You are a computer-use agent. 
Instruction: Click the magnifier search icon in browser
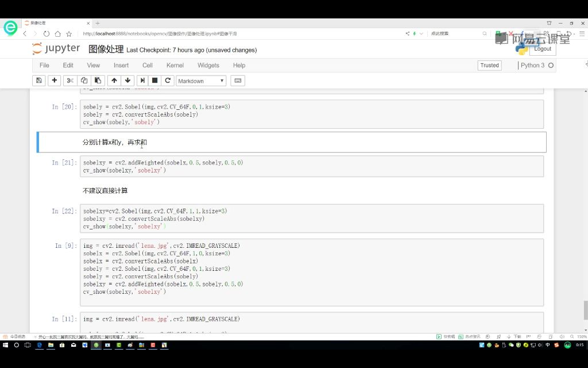point(485,34)
